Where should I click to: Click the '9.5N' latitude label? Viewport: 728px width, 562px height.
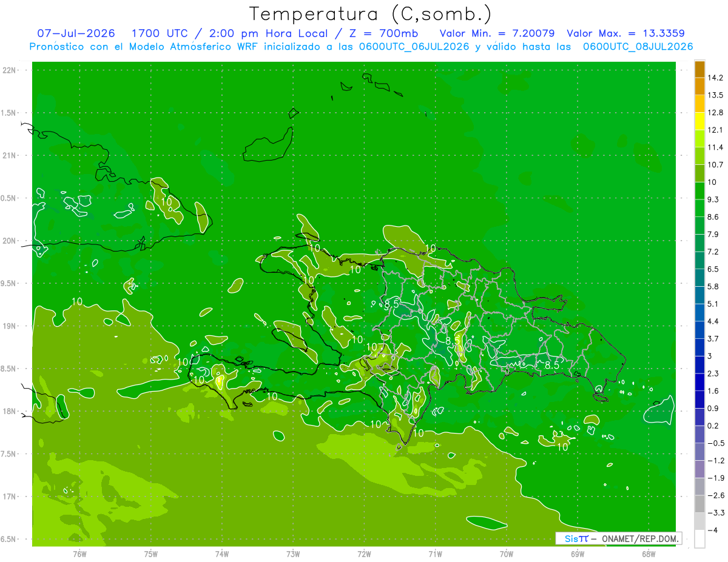(x=9, y=284)
